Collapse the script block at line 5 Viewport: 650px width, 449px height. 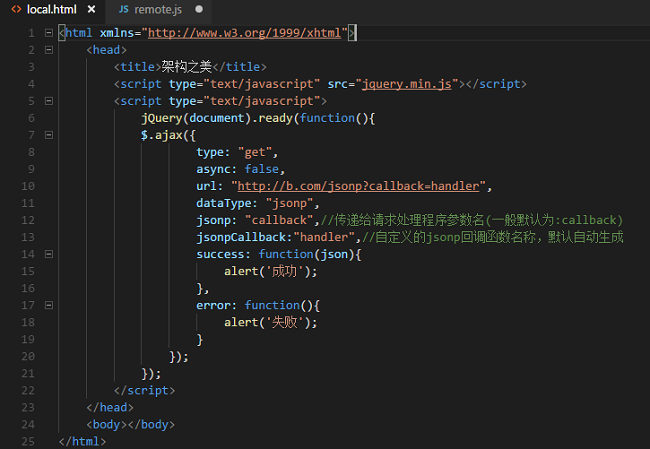coord(49,101)
